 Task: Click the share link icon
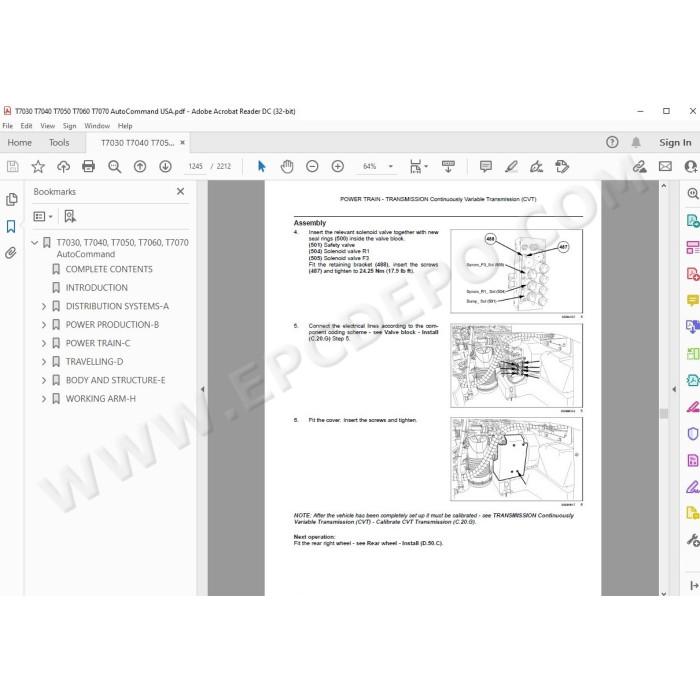639,167
